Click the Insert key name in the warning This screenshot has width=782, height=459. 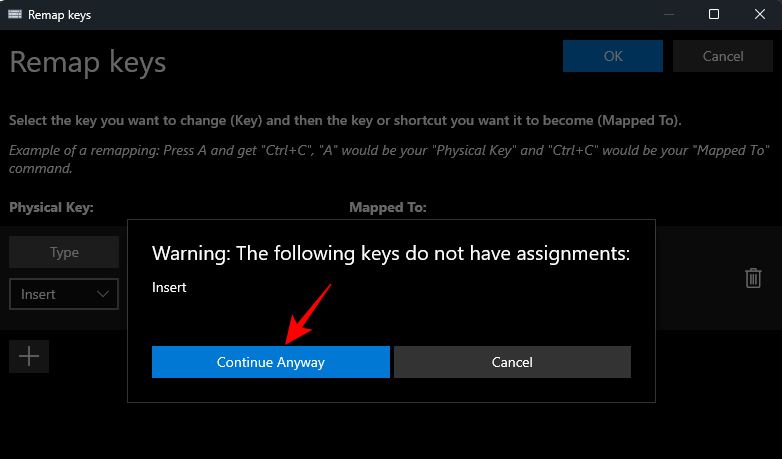pyautogui.click(x=169, y=287)
